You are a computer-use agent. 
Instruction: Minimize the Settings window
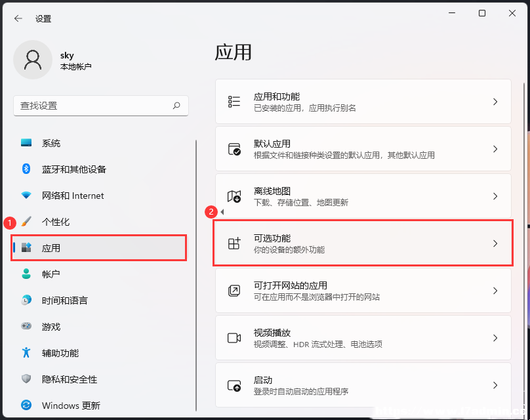pyautogui.click(x=452, y=13)
